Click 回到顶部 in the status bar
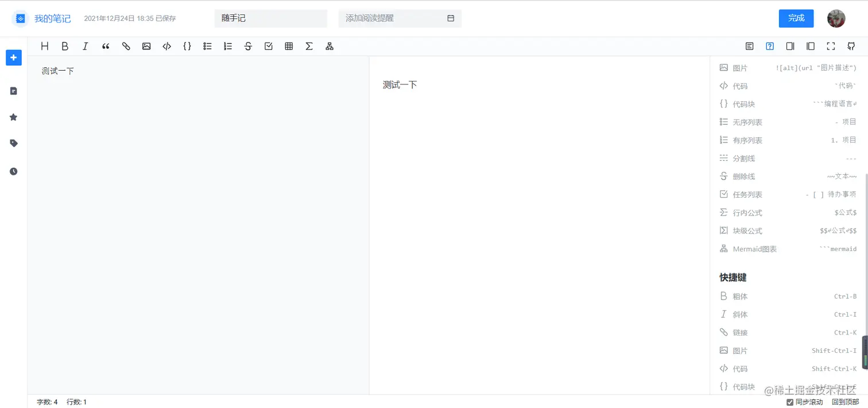This screenshot has height=408, width=868. pos(845,402)
